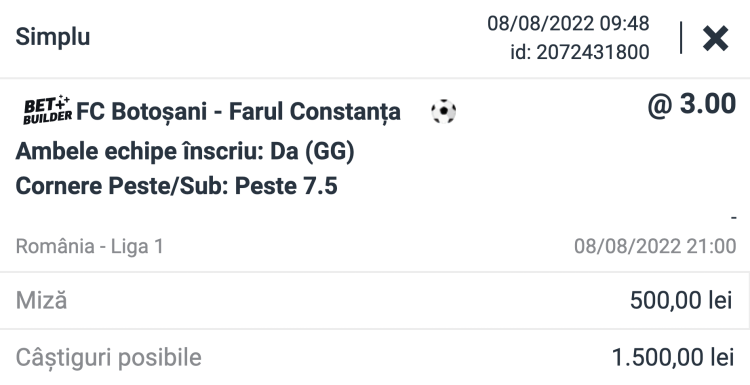The width and height of the screenshot is (750, 385).
Task: Click the placement date 08/08/2022 09:48
Action: (x=568, y=23)
